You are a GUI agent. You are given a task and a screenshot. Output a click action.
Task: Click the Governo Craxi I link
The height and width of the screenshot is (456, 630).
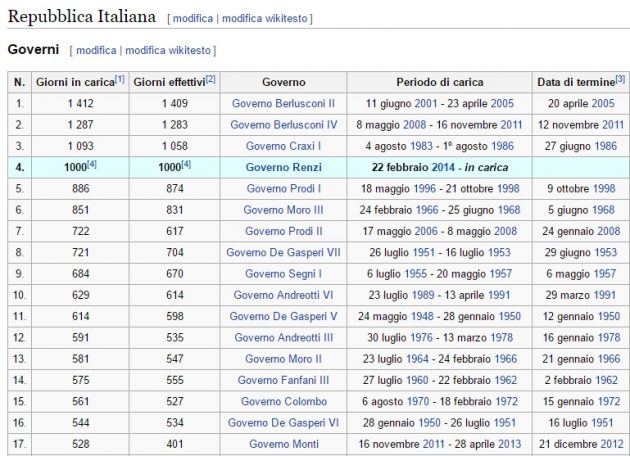[x=283, y=145]
